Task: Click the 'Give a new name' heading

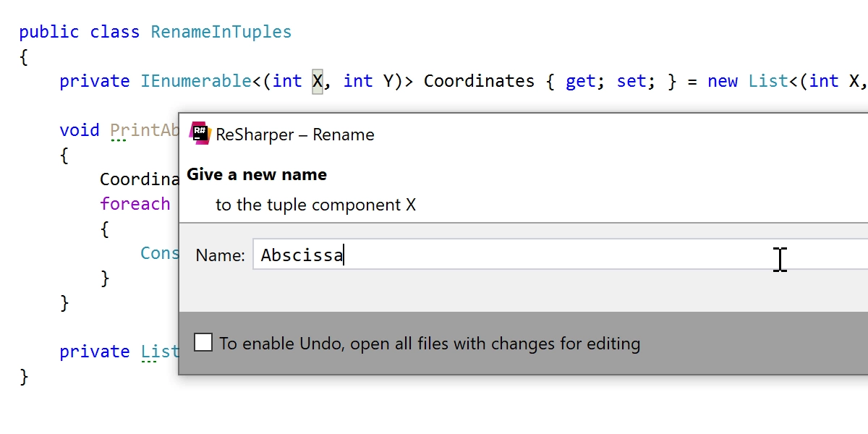Action: pyautogui.click(x=257, y=174)
